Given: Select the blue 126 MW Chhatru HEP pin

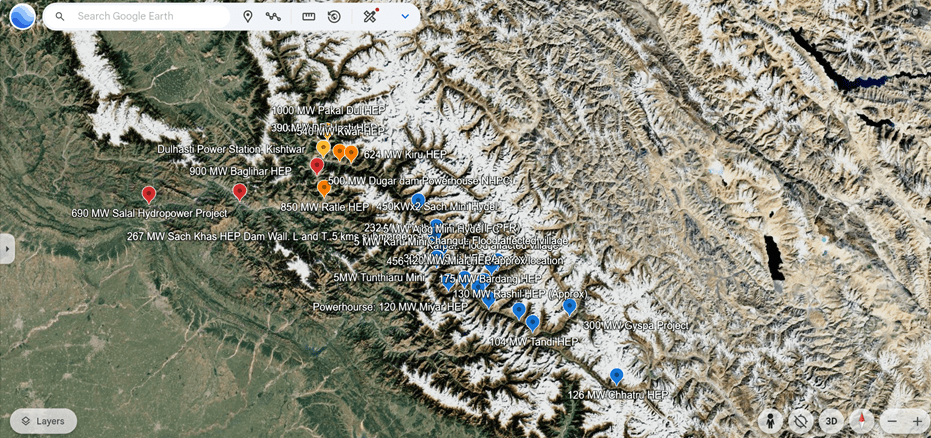Looking at the screenshot, I should (616, 376).
